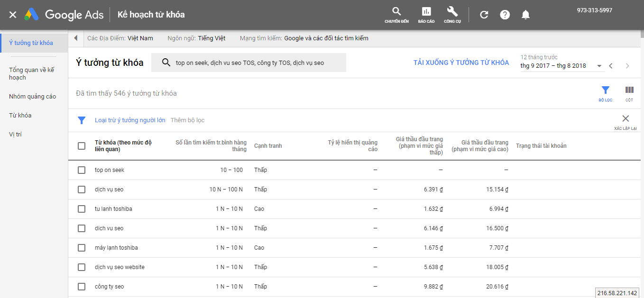The height and width of the screenshot is (298, 644).
Task: Click the 'Bộ lọc' filter funnel icon
Action: pos(605,90)
